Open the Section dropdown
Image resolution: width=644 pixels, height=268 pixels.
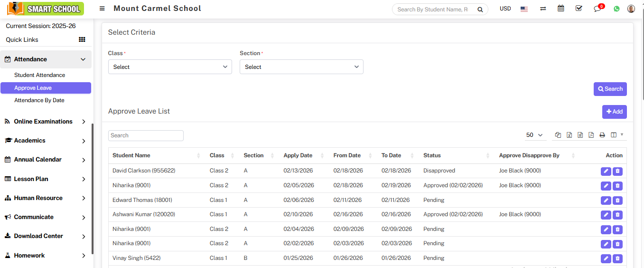click(301, 67)
